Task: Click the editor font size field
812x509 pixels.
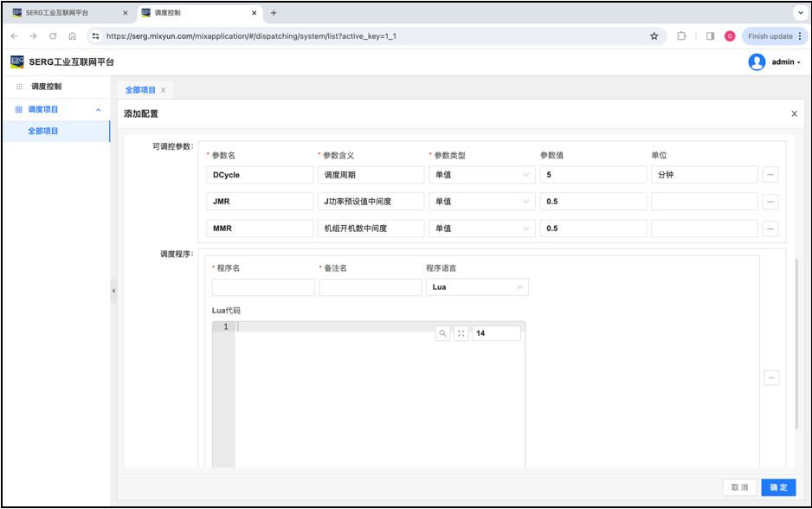Action: point(496,333)
